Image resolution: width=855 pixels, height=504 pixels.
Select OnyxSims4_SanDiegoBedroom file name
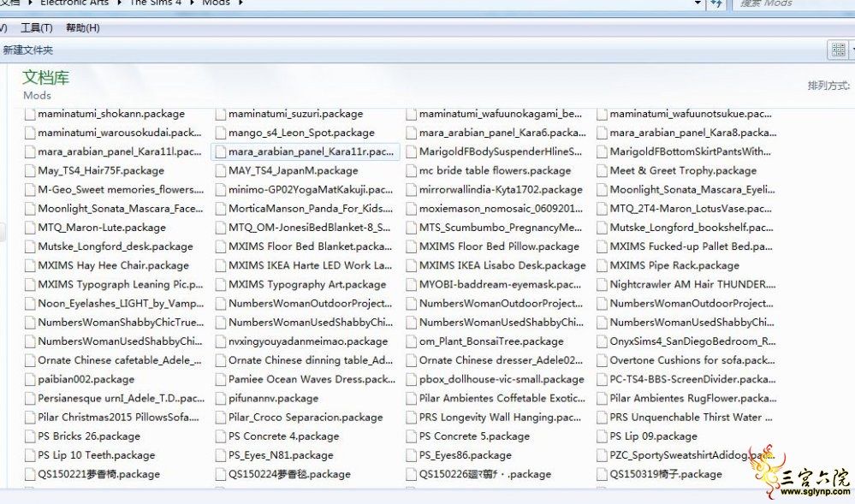click(692, 341)
